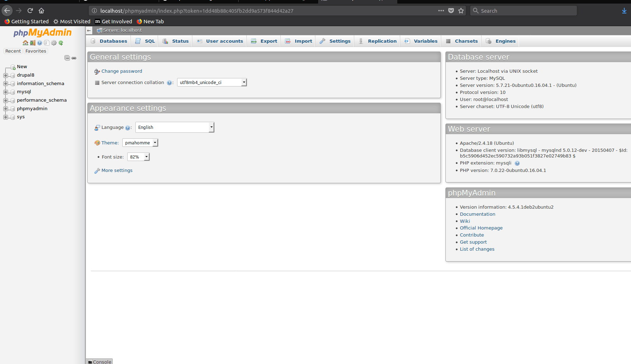Screen dimensions: 631x364
Task: Open the Console panel at bottom
Action: tap(100, 362)
